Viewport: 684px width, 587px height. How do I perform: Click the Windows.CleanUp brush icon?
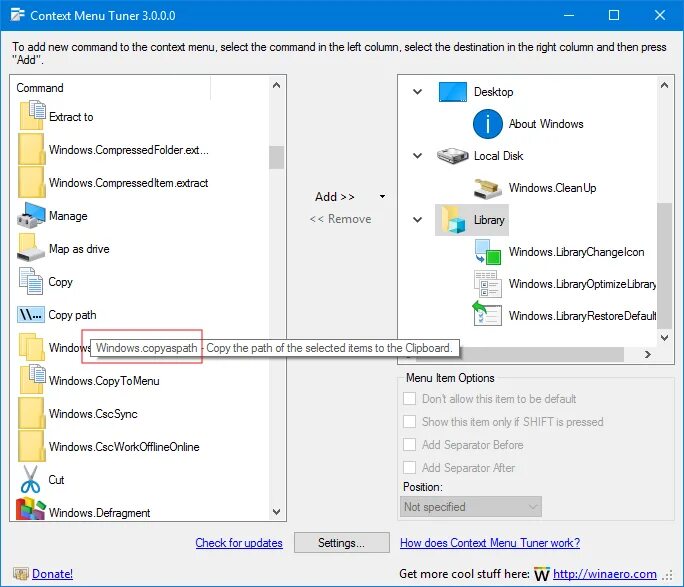488,188
